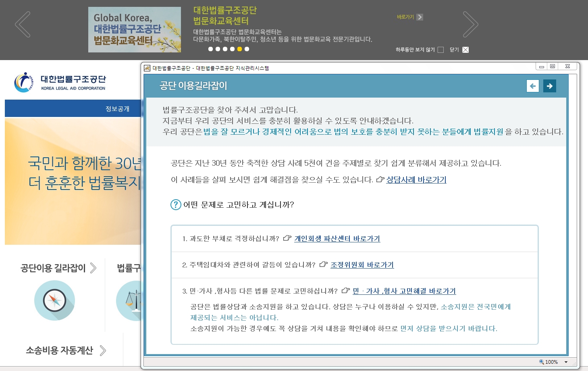Image resolution: width=588 pixels, height=371 pixels.
Task: Expand 소송비용 자동계산 chevron
Action: 103,350
